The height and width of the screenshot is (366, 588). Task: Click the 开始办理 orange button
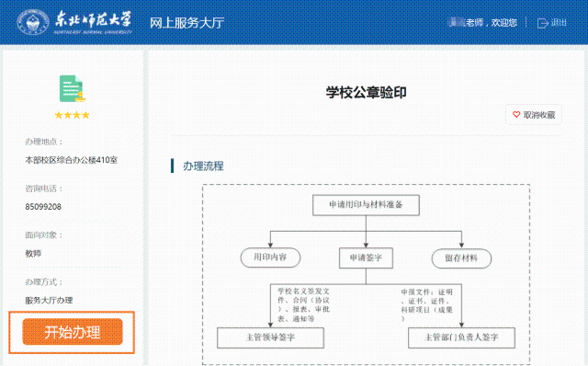[73, 332]
